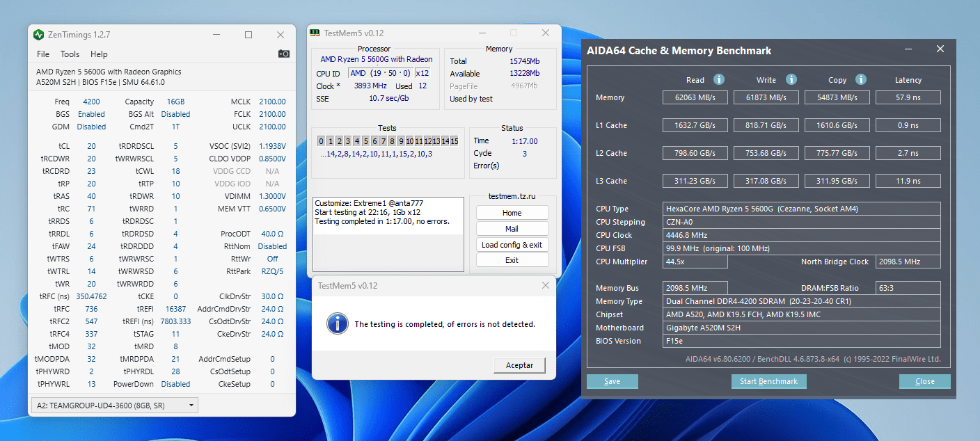
Task: Click the Total memory value 15745Mb
Action: click(524, 61)
